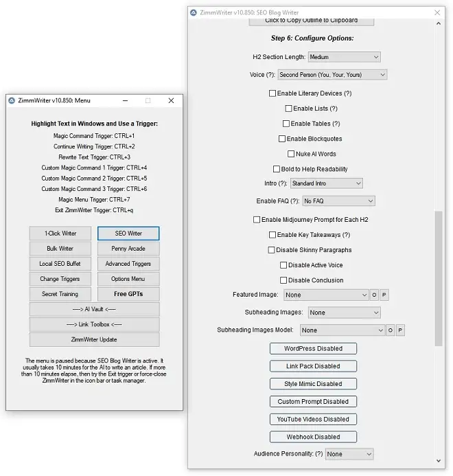
Task: Click ZimmWriter logo icon in Menu window title
Action: (12, 100)
